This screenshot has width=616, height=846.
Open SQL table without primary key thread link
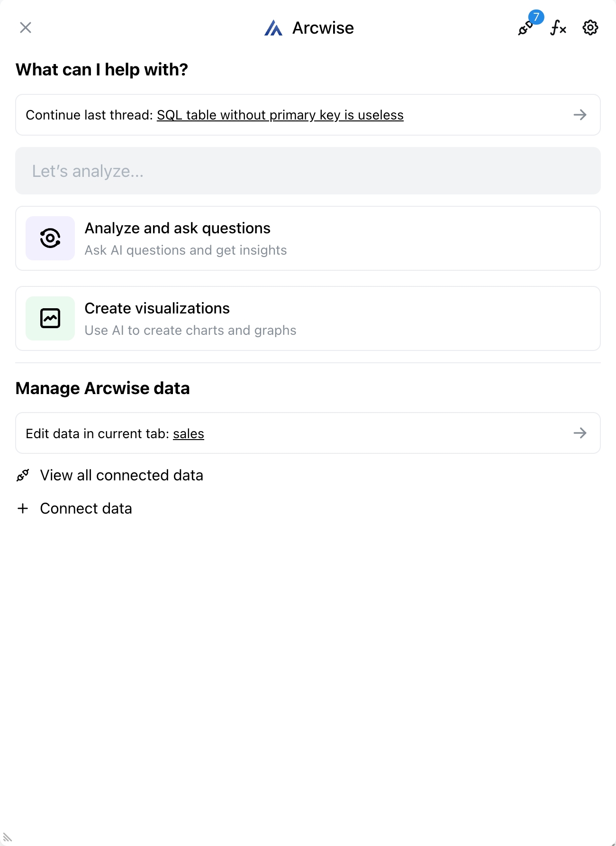(280, 115)
